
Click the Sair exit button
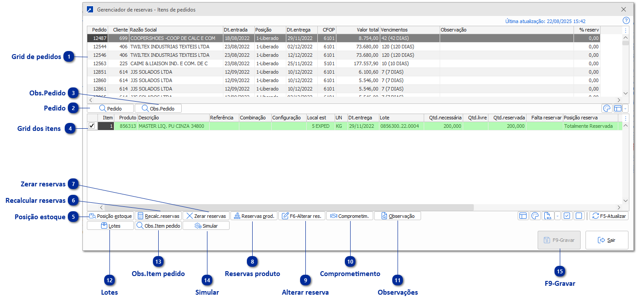[606, 240]
